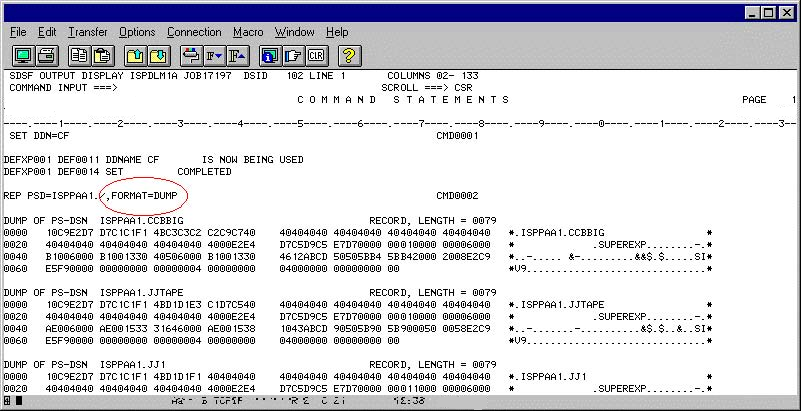Click the SCROLL value CSR field
The width and height of the screenshot is (801, 411).
463,88
